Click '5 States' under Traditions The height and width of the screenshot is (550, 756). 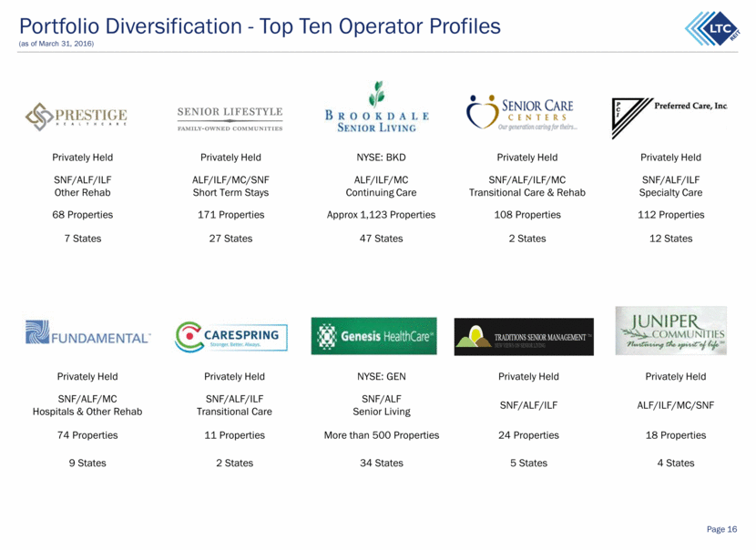coord(529,463)
